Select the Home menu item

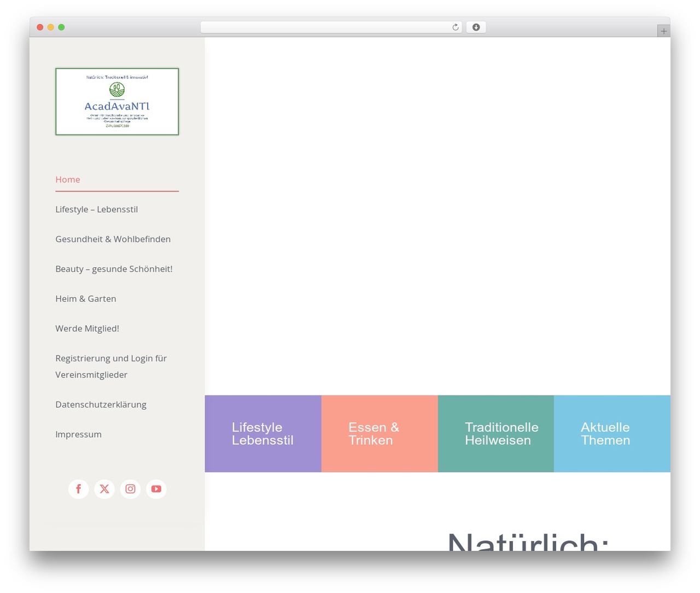pyautogui.click(x=68, y=179)
